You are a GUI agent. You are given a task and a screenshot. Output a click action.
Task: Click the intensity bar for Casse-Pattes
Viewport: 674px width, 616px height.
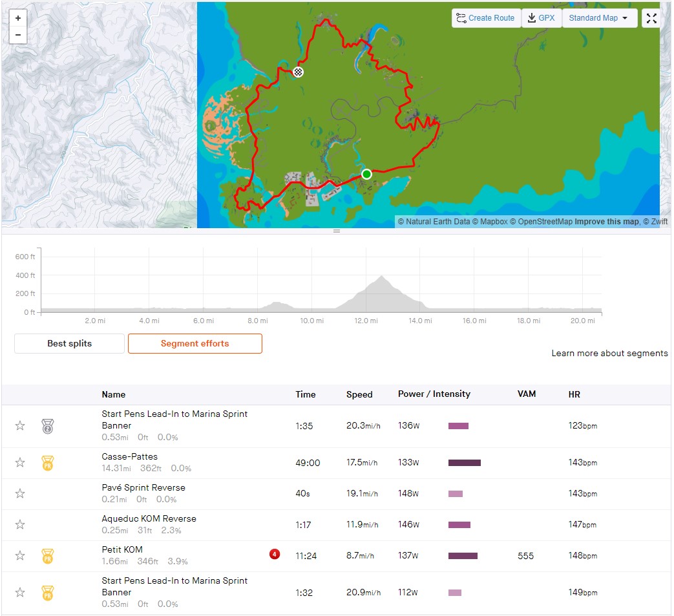(x=464, y=463)
